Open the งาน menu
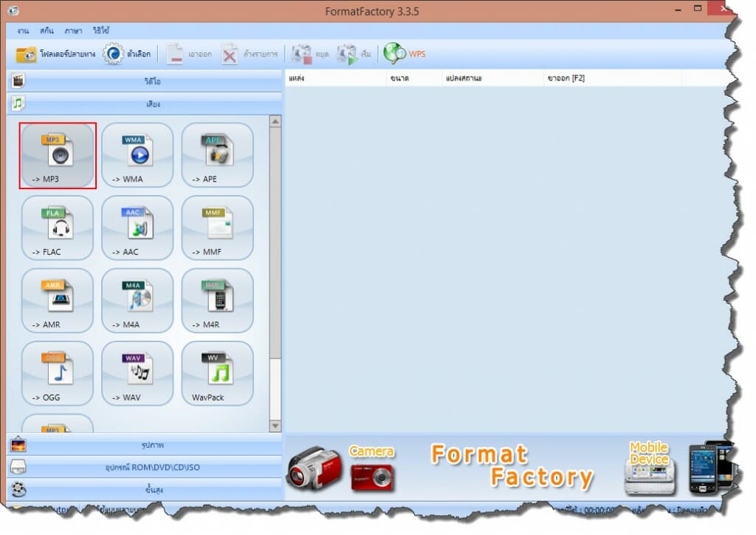The width and height of the screenshot is (756, 535). pos(23,31)
